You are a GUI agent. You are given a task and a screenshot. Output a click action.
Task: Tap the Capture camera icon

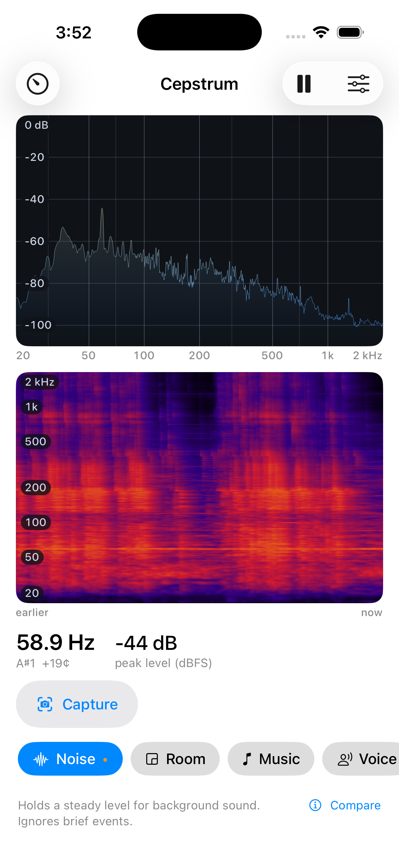click(45, 704)
